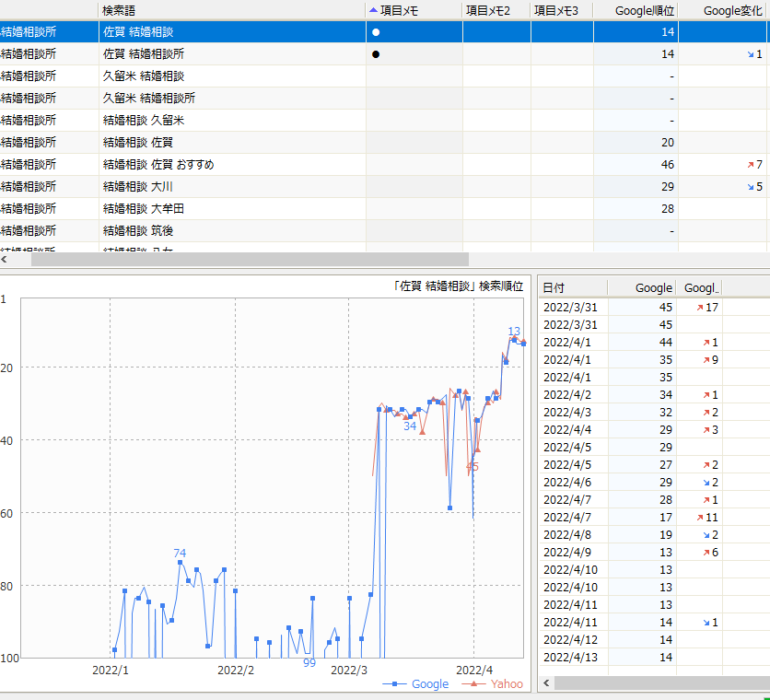The height and width of the screenshot is (700, 770).
Task: Select the row 佐賀 結婚相談
Action: tap(385, 32)
